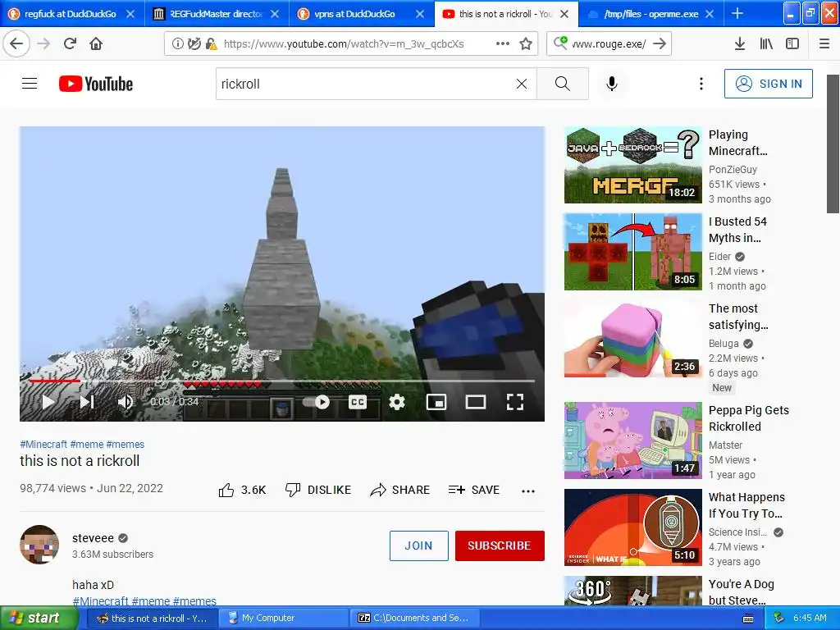Open the #meme hashtag above the title
840x630 pixels.
click(87, 444)
